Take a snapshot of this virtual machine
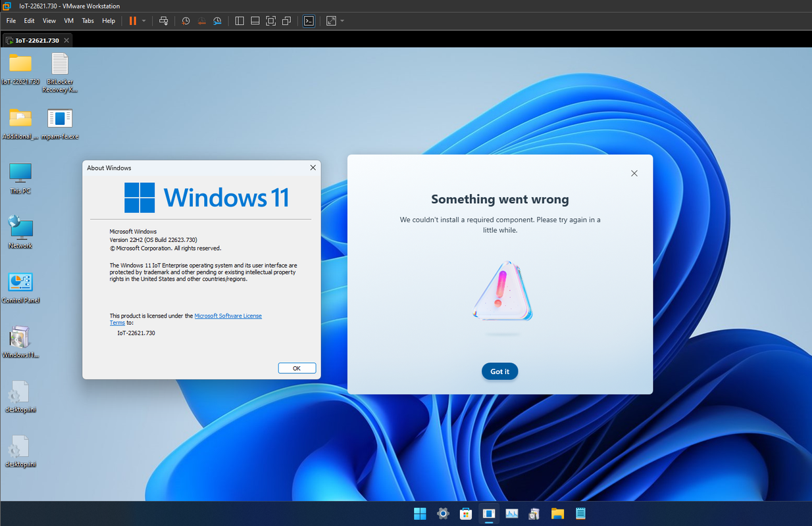The height and width of the screenshot is (526, 812). pos(186,21)
